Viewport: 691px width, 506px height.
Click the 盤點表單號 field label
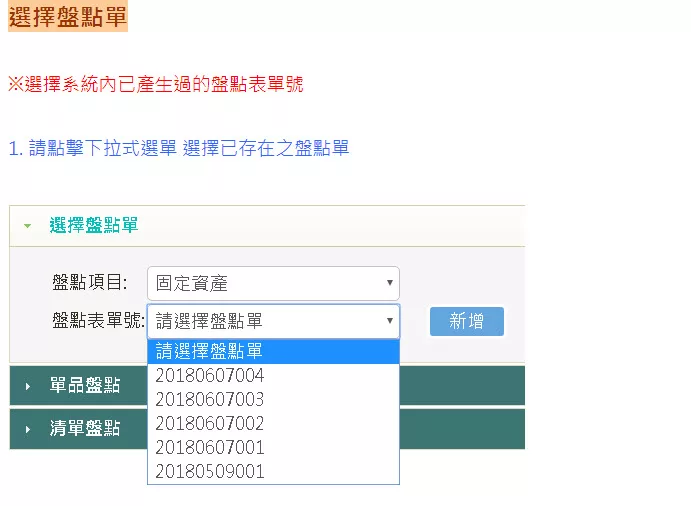[98, 321]
